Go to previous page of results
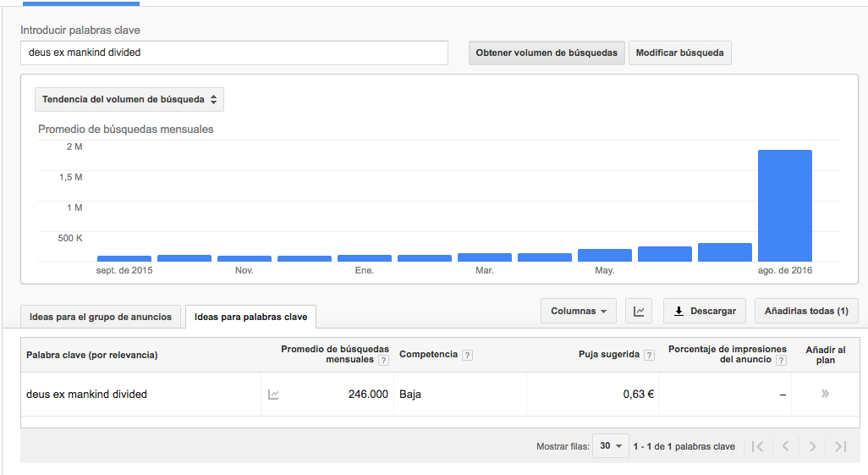 (785, 446)
